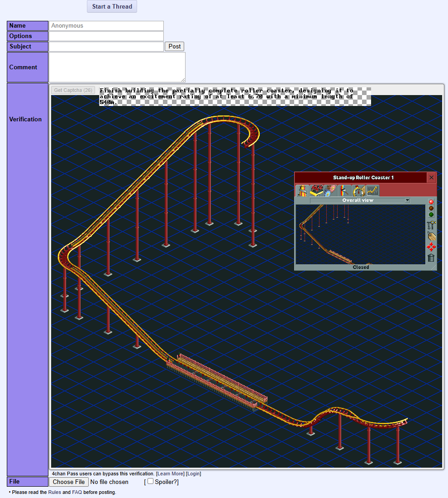
Task: Click the rename tag icon in ride window
Action: pyautogui.click(x=431, y=236)
